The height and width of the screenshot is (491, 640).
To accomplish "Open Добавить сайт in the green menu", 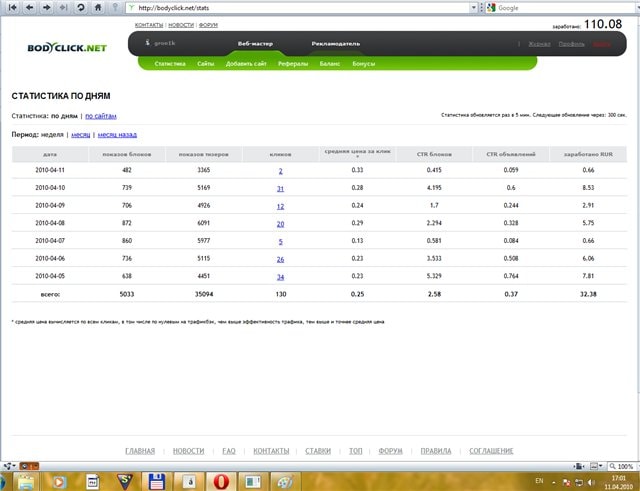I will click(246, 63).
